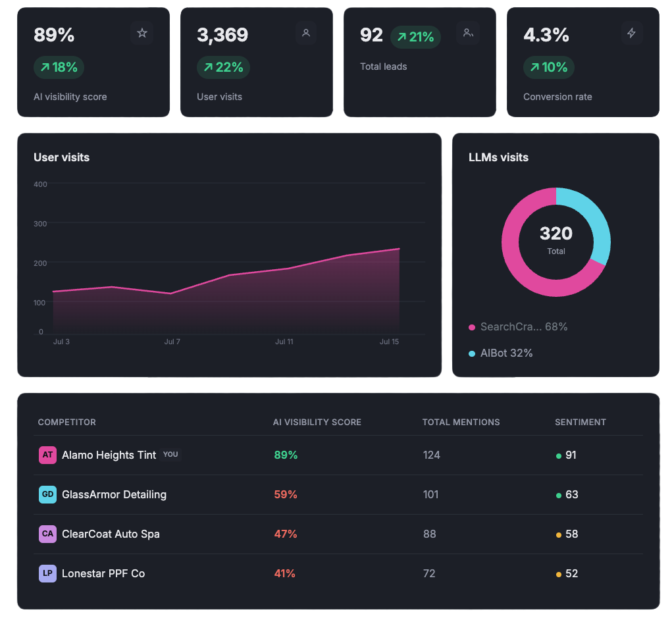Click the AI visibility score card label
This screenshot has width=672, height=620.
click(70, 97)
